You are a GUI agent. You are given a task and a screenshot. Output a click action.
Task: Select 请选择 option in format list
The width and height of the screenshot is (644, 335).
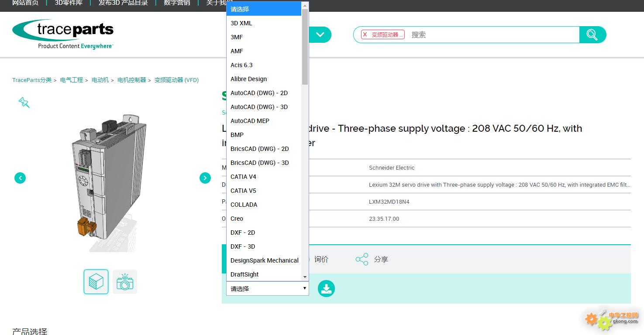(x=264, y=9)
